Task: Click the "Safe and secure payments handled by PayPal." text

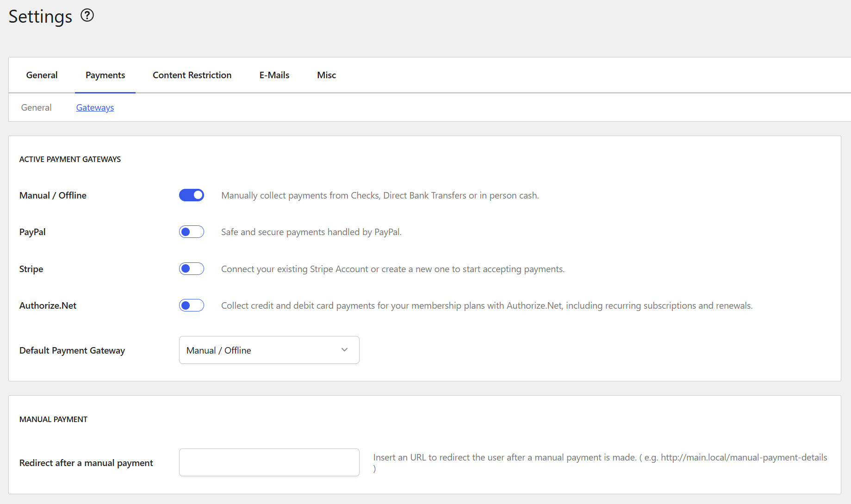Action: pos(311,232)
